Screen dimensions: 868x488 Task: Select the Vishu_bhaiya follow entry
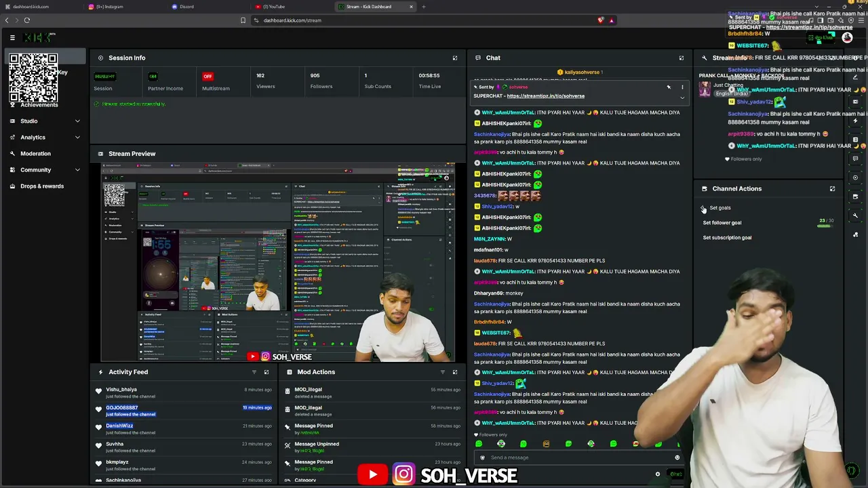(x=184, y=393)
